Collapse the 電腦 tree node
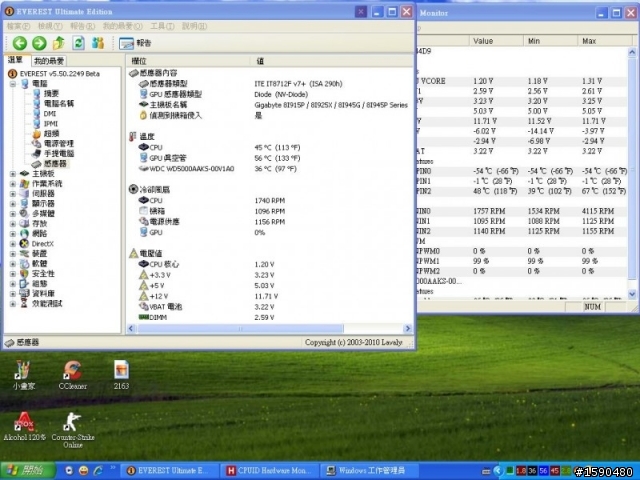The image size is (640, 480). [x=13, y=84]
